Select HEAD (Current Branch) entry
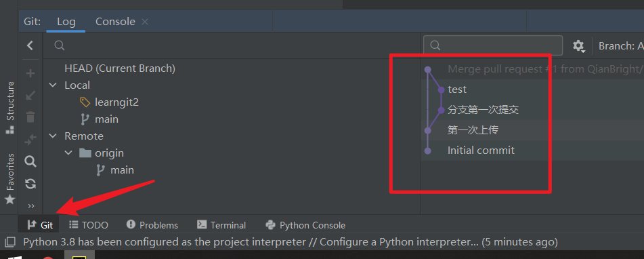The width and height of the screenshot is (644, 259). pos(120,68)
